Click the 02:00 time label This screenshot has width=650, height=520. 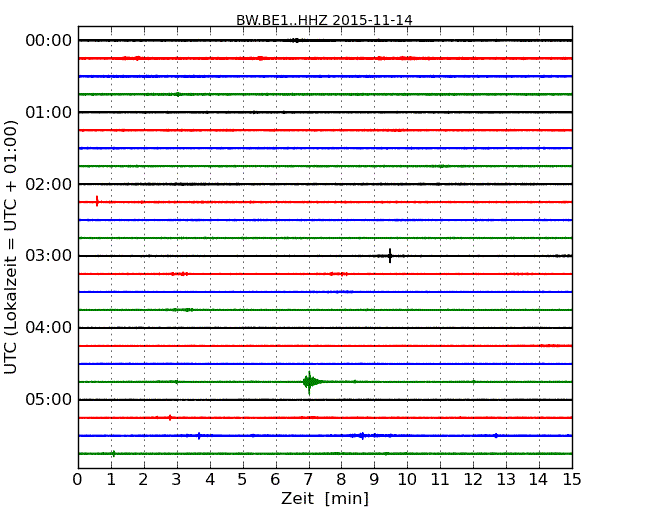(49, 184)
